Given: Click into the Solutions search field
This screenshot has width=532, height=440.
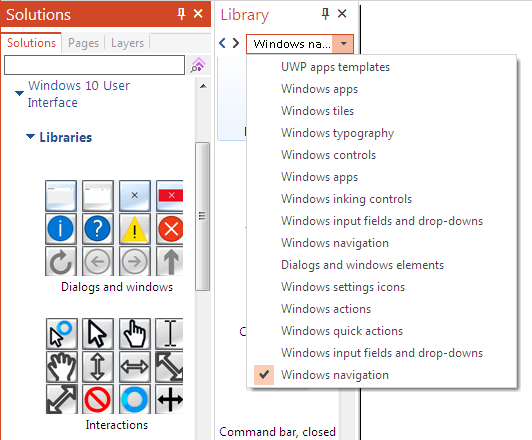Looking at the screenshot, I should [x=94, y=65].
